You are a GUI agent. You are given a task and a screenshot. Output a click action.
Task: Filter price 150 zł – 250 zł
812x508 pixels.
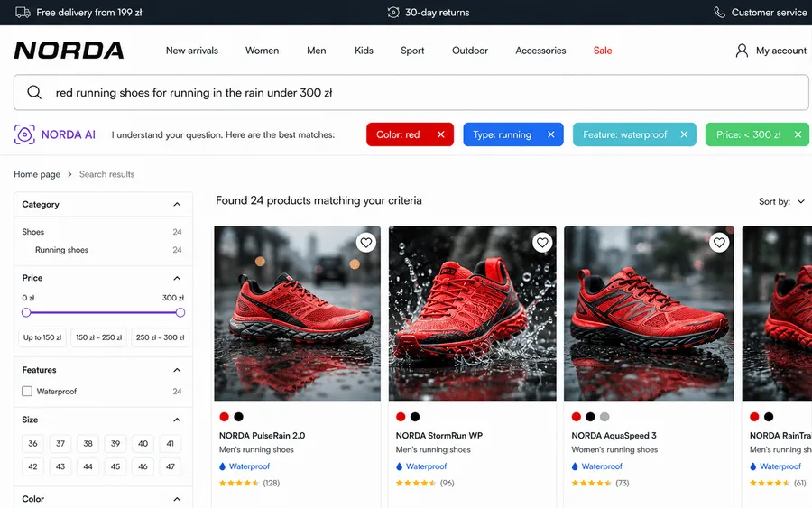[x=99, y=337]
